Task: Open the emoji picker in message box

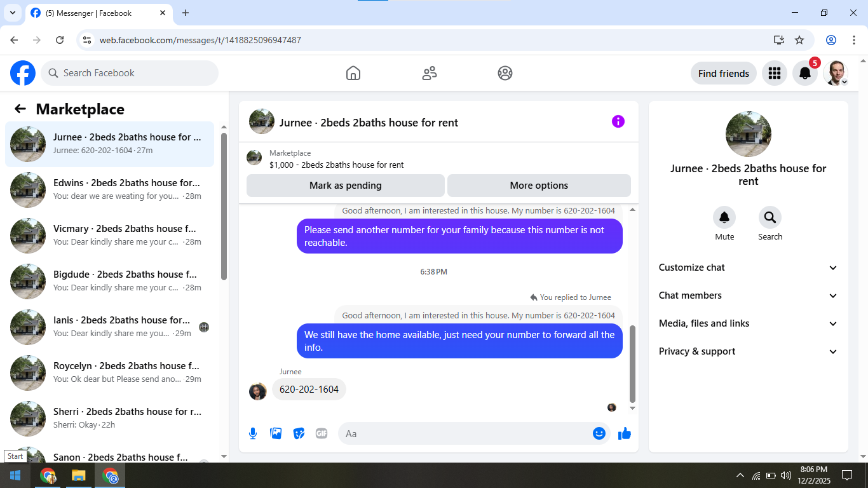Action: coord(599,433)
